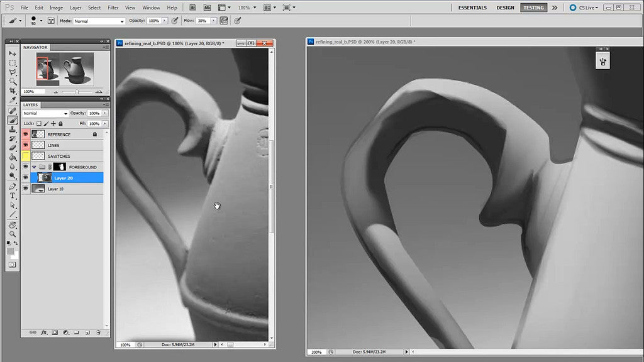Image resolution: width=644 pixels, height=362 pixels.
Task: Select the 3D Rotate tool
Action: click(x=13, y=225)
